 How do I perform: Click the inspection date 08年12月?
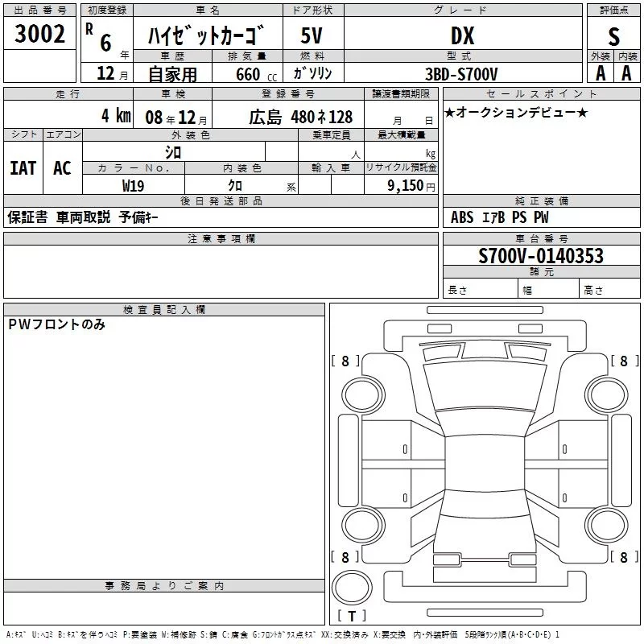(x=176, y=118)
